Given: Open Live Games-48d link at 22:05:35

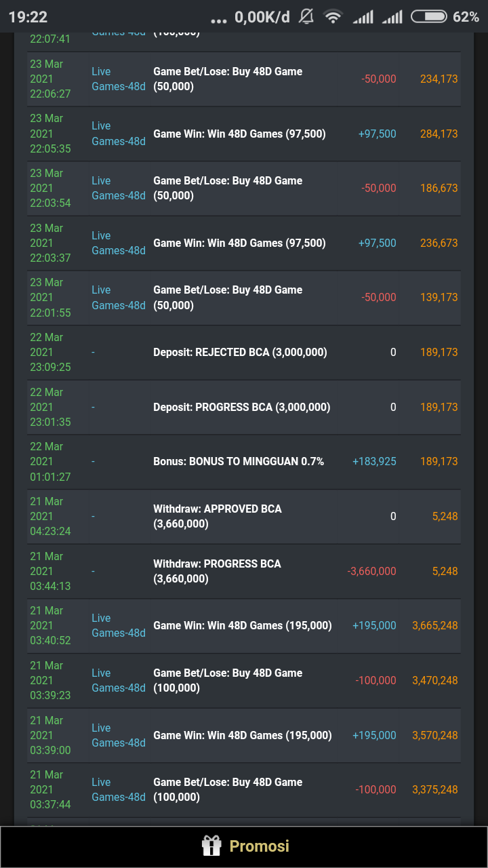Looking at the screenshot, I should point(119,134).
